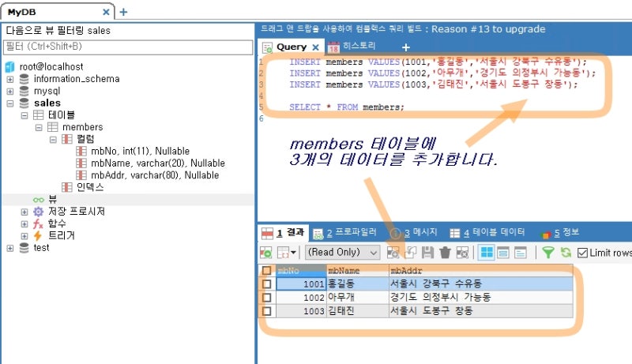632x364 pixels.
Task: Open the (Read Only) dropdown
Action: (343, 253)
